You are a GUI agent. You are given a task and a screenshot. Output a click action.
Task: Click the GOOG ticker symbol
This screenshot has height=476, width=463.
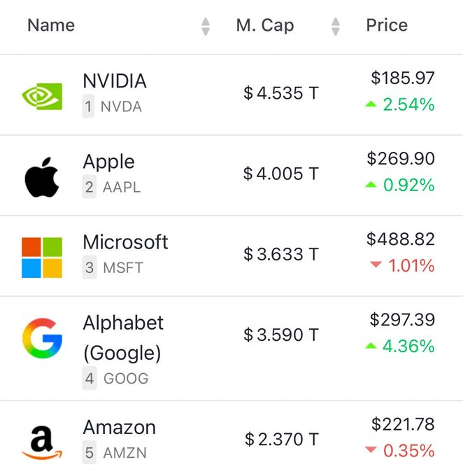pos(125,379)
